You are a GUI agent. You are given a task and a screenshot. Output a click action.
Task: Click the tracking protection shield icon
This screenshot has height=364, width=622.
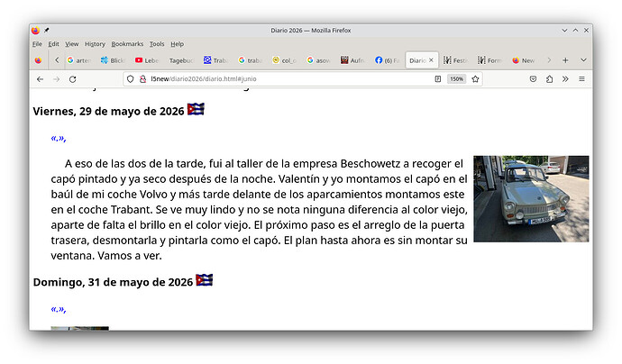pyautogui.click(x=130, y=79)
